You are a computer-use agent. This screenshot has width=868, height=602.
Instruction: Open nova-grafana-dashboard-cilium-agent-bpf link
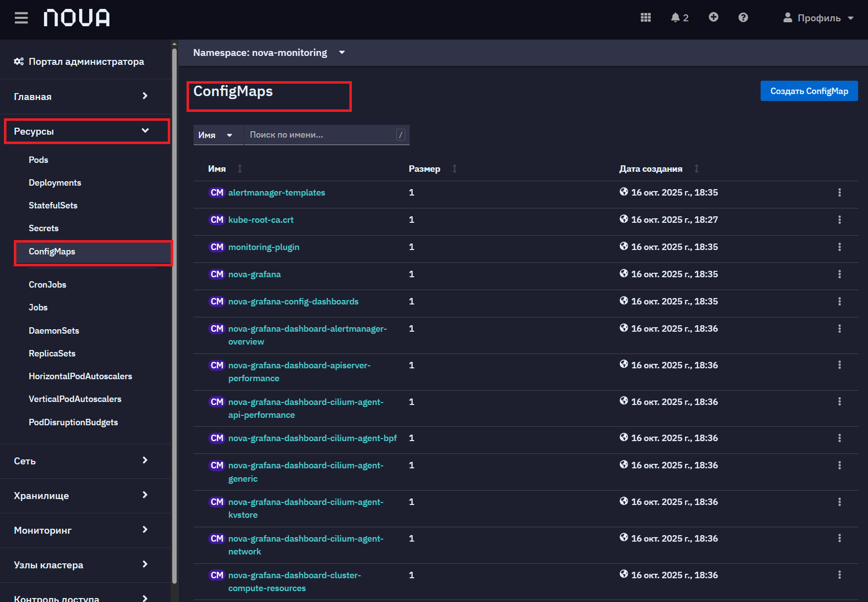(x=312, y=438)
